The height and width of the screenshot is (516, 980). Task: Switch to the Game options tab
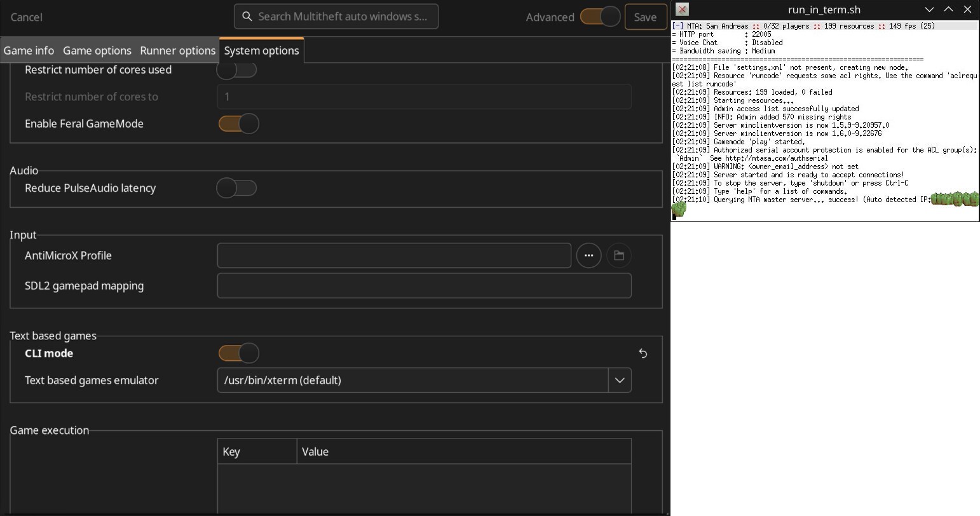pos(97,51)
